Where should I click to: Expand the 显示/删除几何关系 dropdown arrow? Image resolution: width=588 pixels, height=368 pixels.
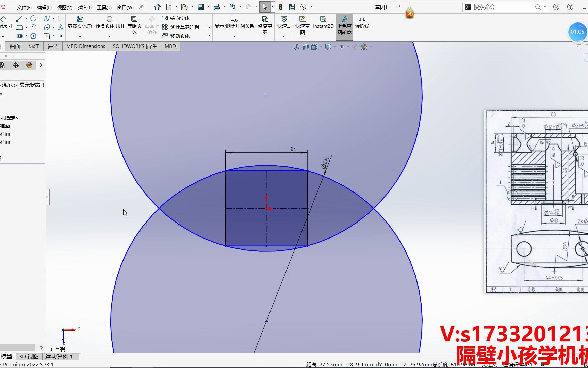tap(234, 37)
